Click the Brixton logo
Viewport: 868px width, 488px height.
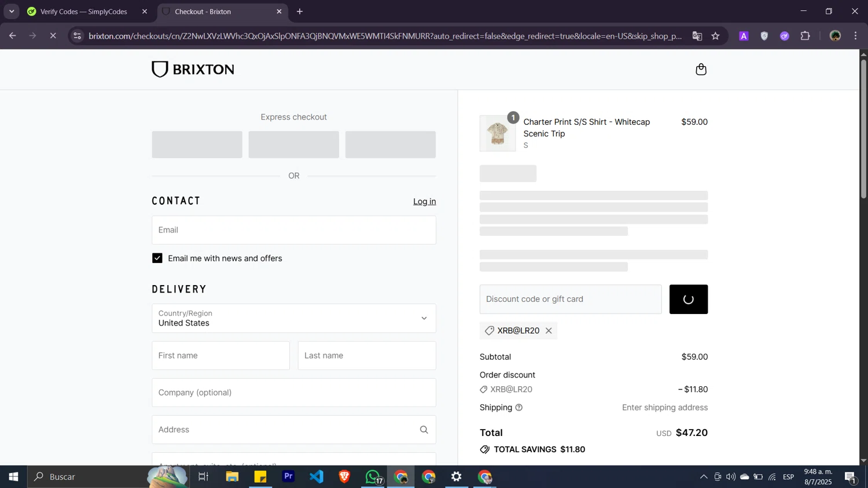(193, 69)
